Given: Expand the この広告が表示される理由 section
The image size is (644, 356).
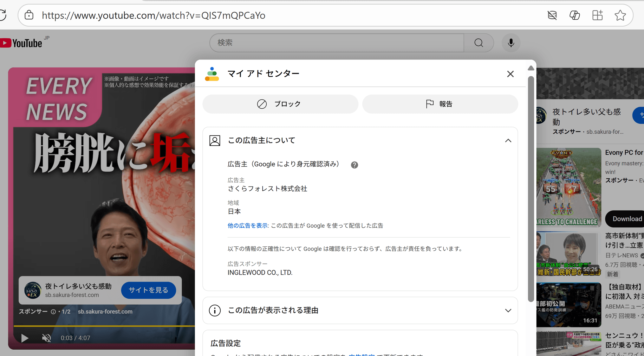Looking at the screenshot, I should pos(508,311).
